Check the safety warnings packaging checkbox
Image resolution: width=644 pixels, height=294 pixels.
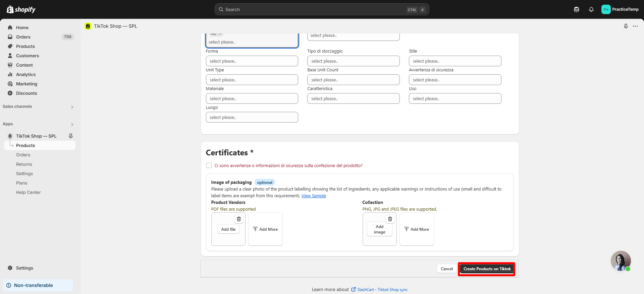coord(209,165)
